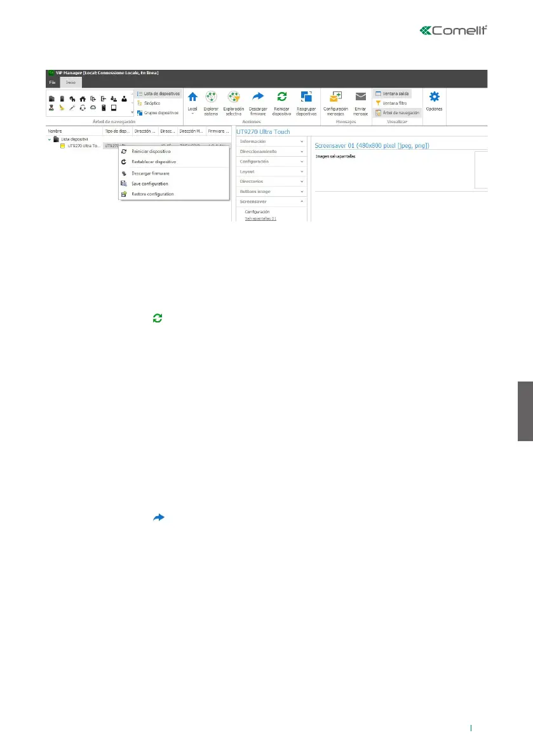Sort by the Tipo de disp... column header

(x=118, y=131)
